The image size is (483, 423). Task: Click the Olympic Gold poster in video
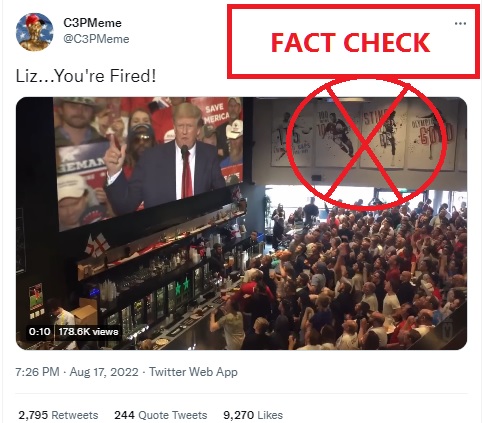point(431,137)
